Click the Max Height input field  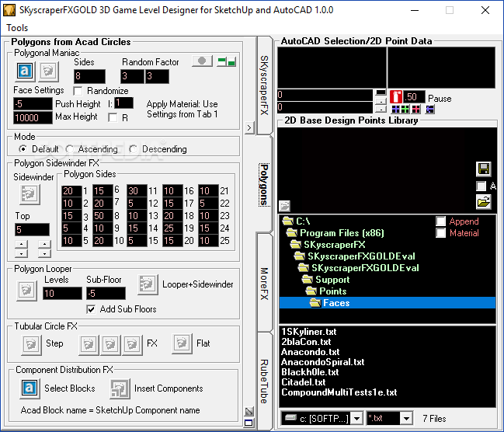(x=33, y=117)
